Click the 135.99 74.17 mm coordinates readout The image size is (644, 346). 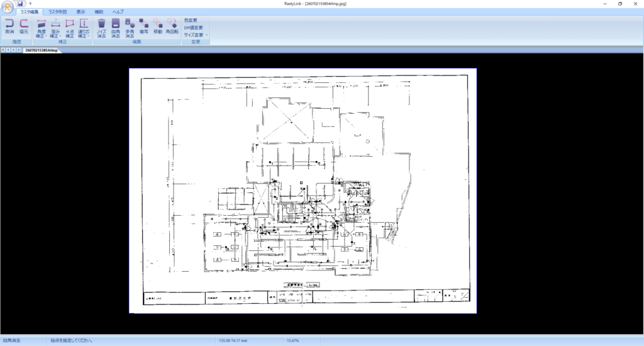point(233,341)
